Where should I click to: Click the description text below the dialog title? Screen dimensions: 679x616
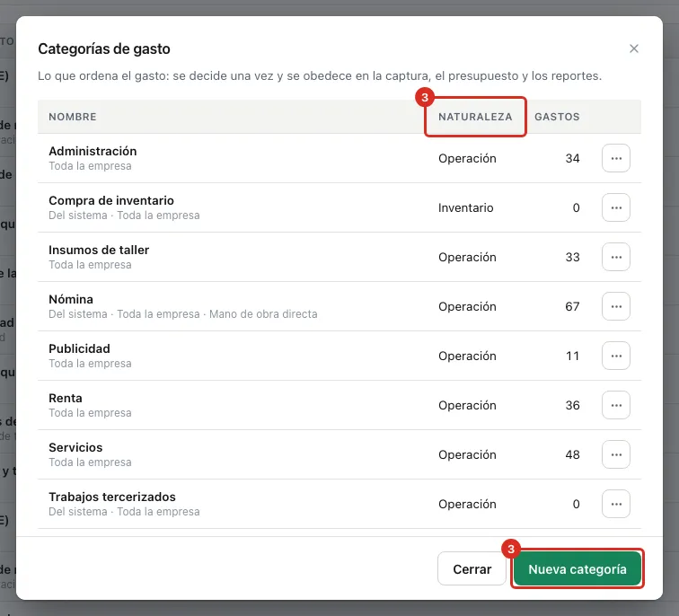(320, 75)
